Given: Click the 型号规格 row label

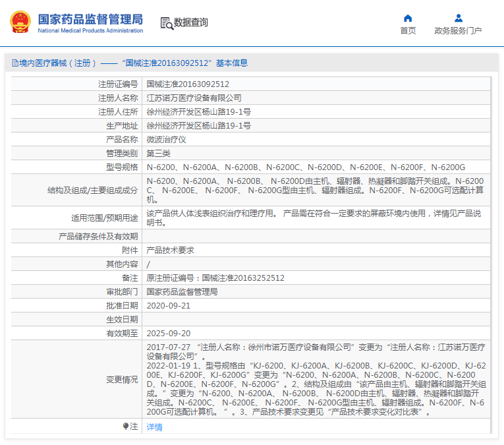Looking at the screenshot, I should click(x=122, y=167).
